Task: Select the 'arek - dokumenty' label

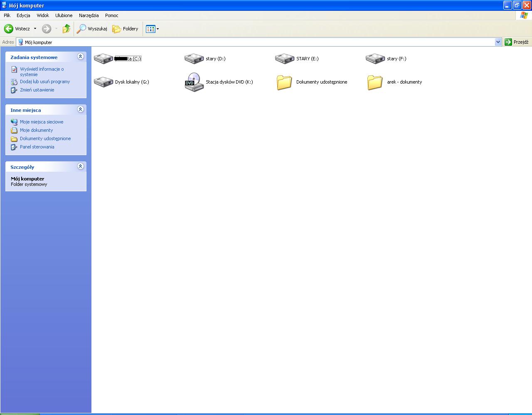Action: 404,82
